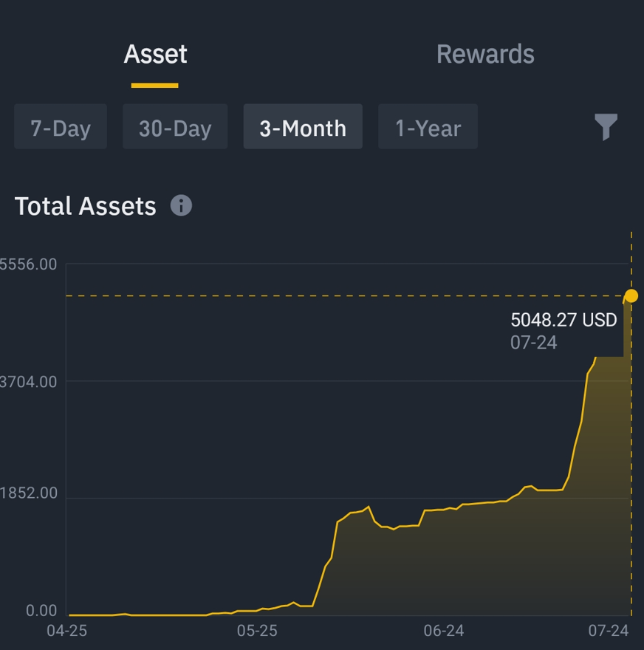644x650 pixels.
Task: Click the 0.00 y-axis value
Action: [41, 611]
